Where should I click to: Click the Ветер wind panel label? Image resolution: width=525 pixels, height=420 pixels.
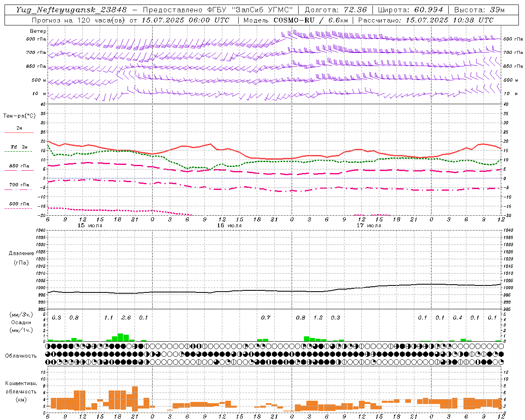38,31
